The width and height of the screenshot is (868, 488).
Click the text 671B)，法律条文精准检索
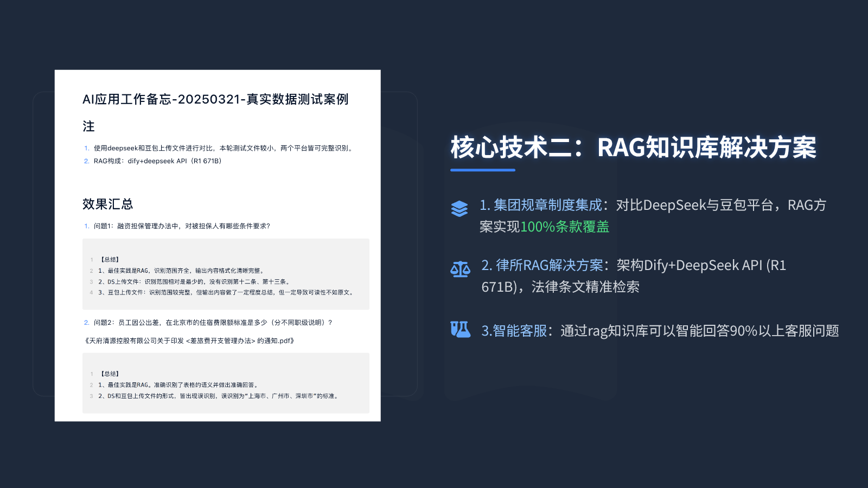click(560, 287)
